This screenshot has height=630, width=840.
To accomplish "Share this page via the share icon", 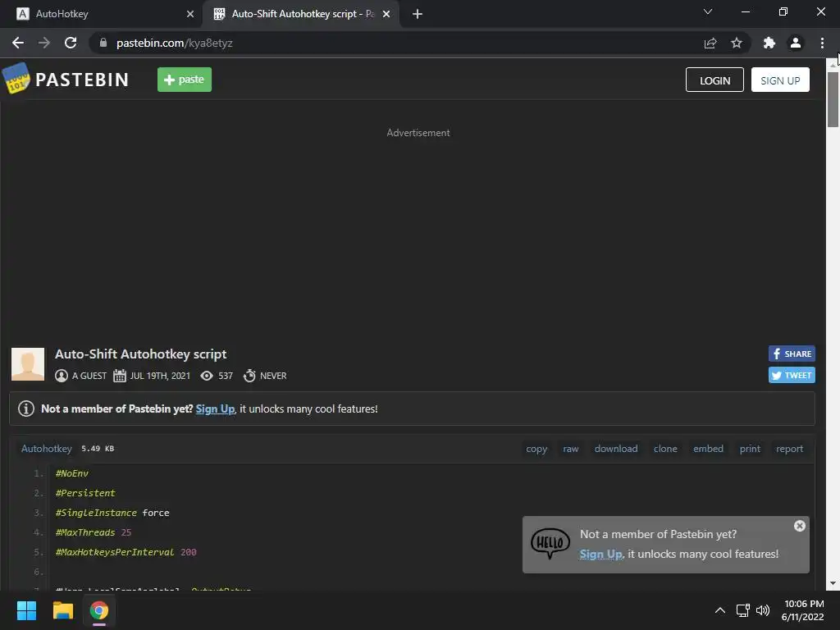I will pyautogui.click(x=710, y=43).
